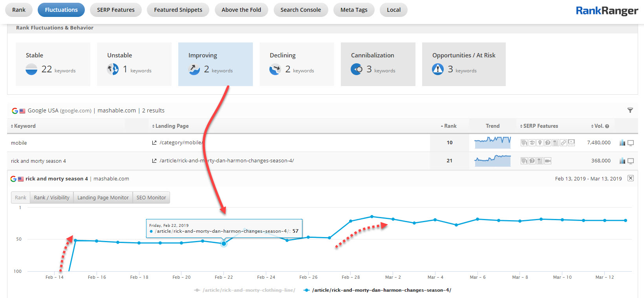Click the video SERP feature icon
644x298 pixels.
548,161
